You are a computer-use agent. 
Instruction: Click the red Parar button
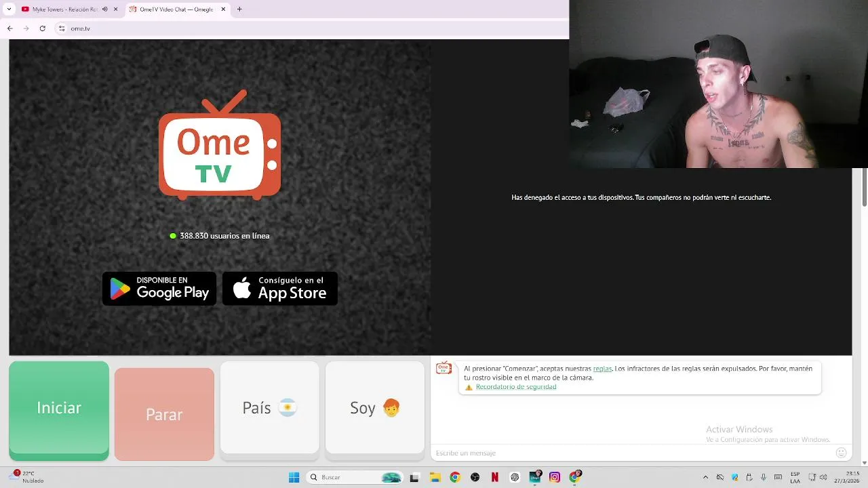pyautogui.click(x=164, y=414)
